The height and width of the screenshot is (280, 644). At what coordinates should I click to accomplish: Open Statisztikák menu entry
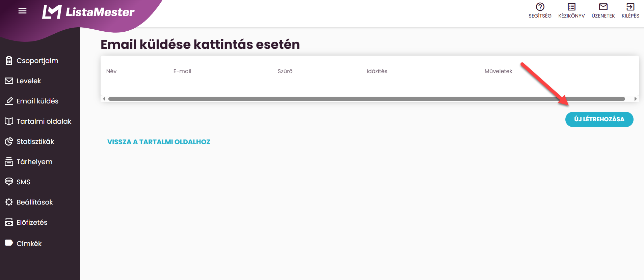click(x=35, y=142)
